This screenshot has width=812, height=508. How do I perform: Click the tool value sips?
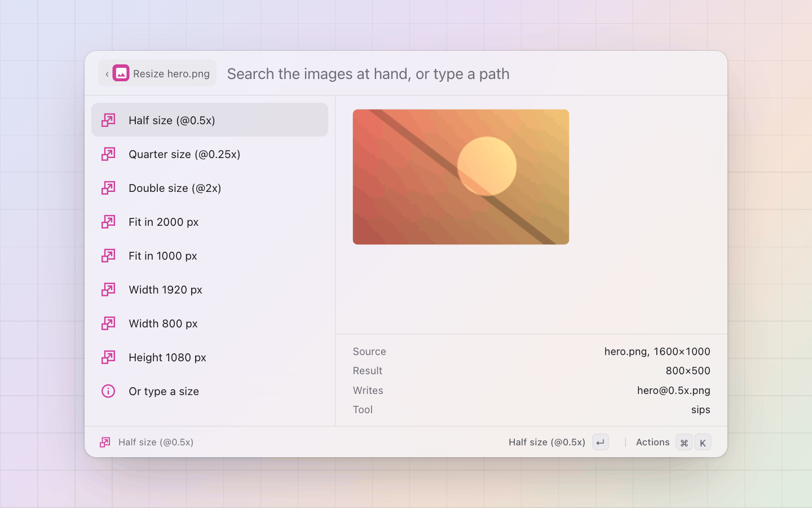[x=700, y=410]
